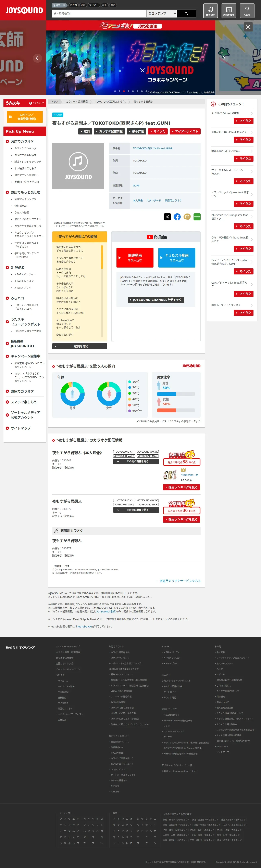261x868 pixels.
Task: Click the gray JOYSOUND music note thumbnail
Action: point(78,165)
